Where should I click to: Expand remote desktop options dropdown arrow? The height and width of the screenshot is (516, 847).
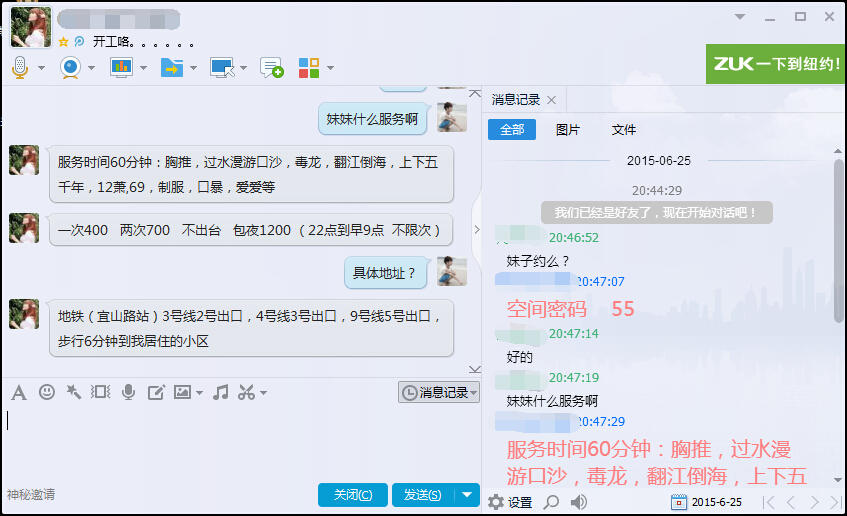click(244, 68)
